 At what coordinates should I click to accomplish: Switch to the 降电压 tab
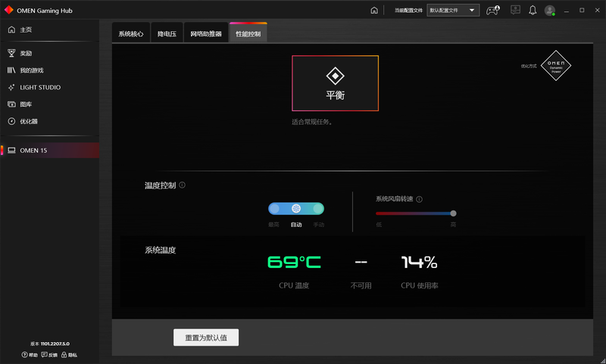click(167, 34)
